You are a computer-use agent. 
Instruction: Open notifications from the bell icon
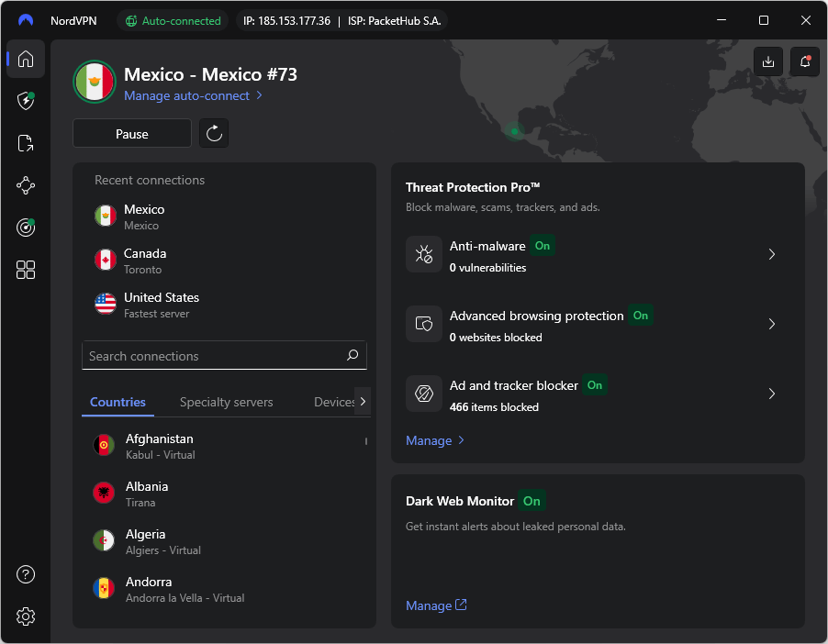click(804, 61)
